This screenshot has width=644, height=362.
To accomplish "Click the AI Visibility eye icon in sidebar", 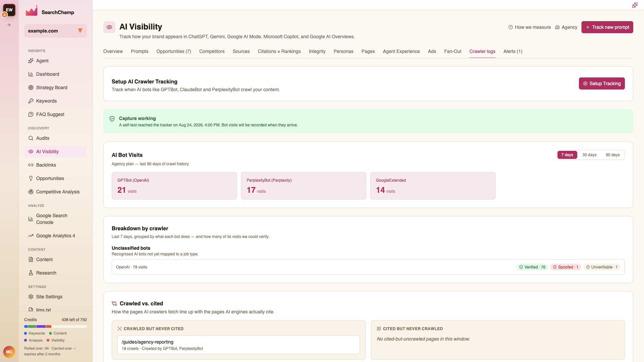I will (31, 152).
